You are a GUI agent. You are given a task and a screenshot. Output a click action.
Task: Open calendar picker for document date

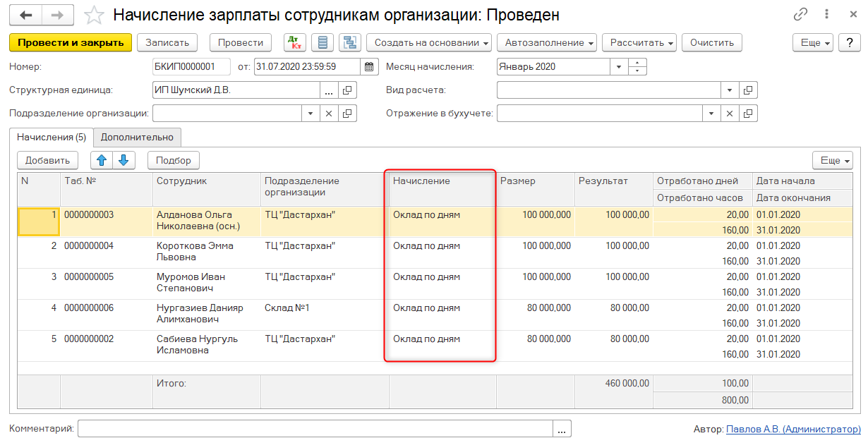(x=370, y=67)
